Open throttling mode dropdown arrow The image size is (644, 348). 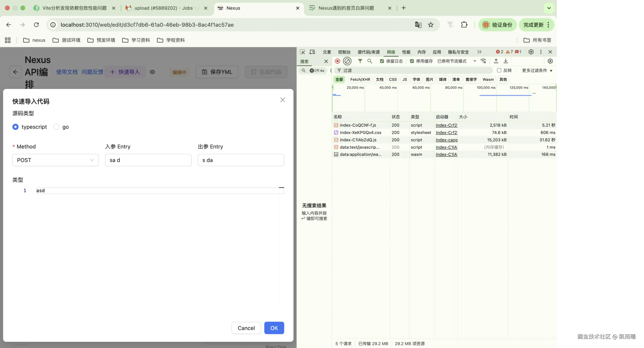475,61
